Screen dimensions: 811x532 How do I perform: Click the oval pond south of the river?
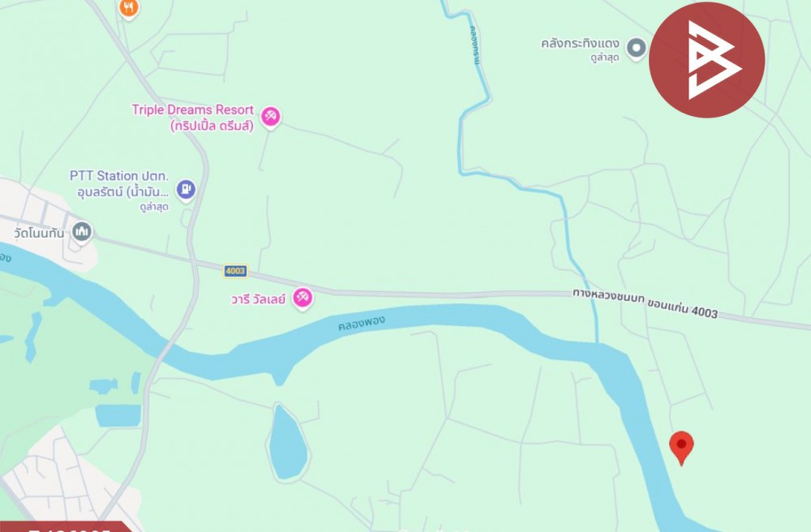[288, 443]
